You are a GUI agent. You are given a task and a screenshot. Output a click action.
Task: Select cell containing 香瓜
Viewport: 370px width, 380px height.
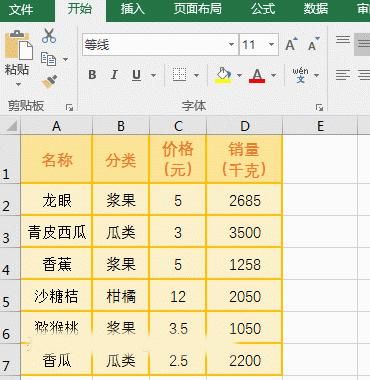[56, 360]
